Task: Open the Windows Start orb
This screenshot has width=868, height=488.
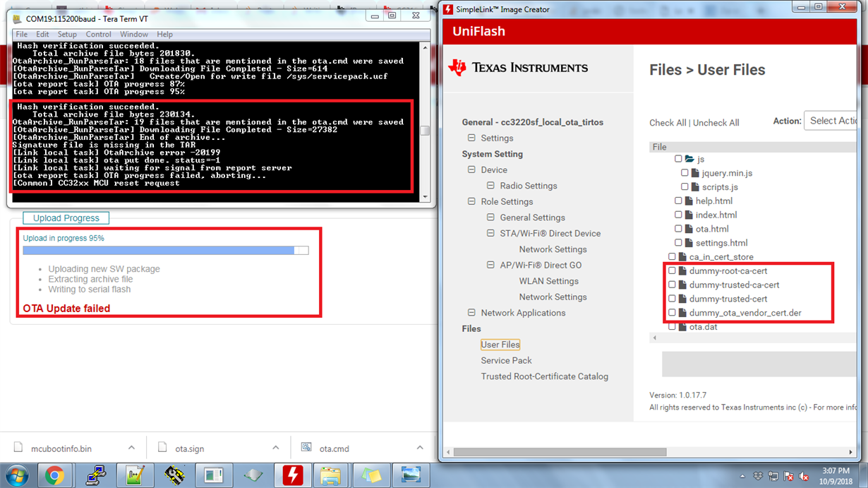Action: (x=17, y=475)
